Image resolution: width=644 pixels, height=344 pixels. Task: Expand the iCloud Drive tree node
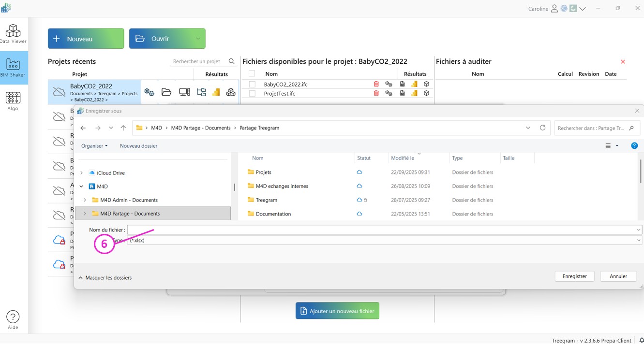81,173
